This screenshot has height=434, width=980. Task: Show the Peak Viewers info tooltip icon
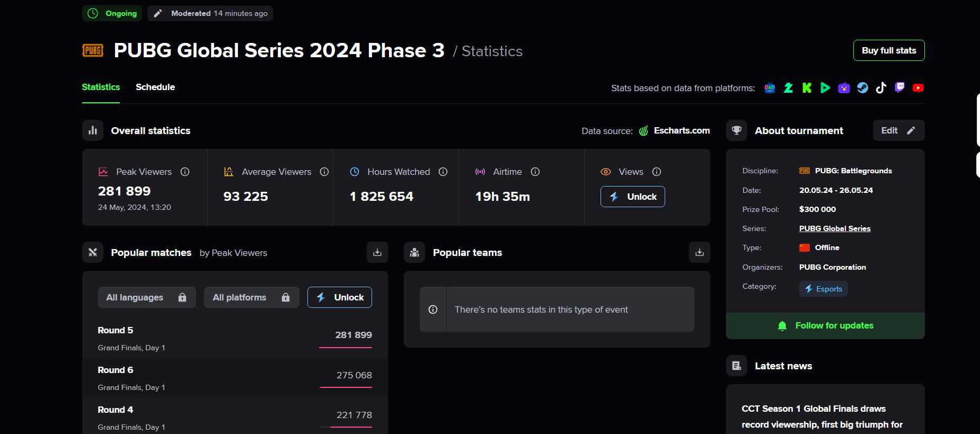(x=185, y=172)
